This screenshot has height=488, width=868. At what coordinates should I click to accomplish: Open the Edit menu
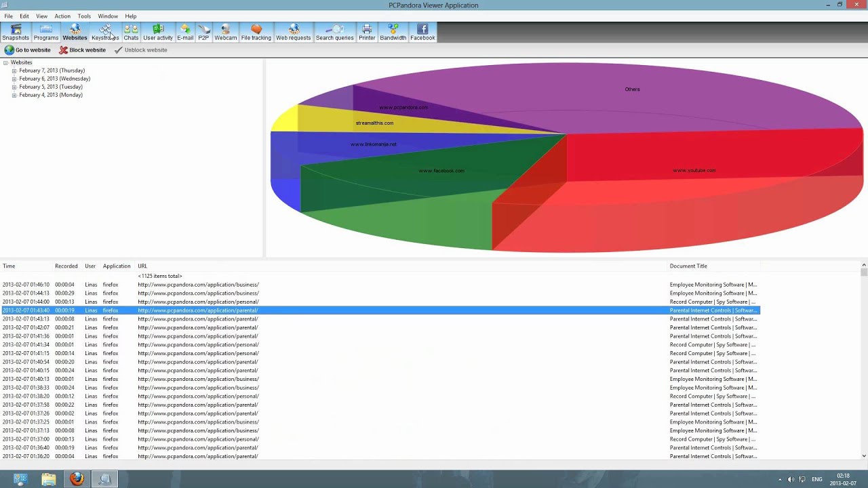click(24, 16)
